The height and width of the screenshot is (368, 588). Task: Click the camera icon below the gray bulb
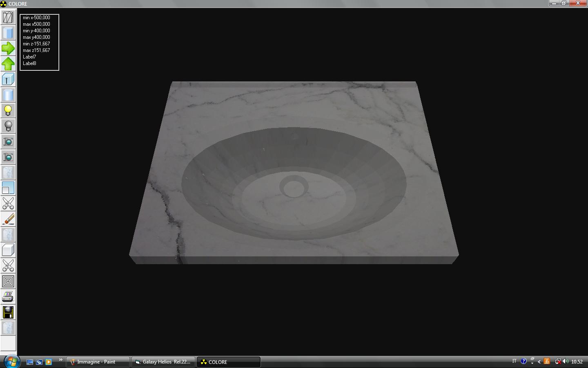pyautogui.click(x=8, y=141)
